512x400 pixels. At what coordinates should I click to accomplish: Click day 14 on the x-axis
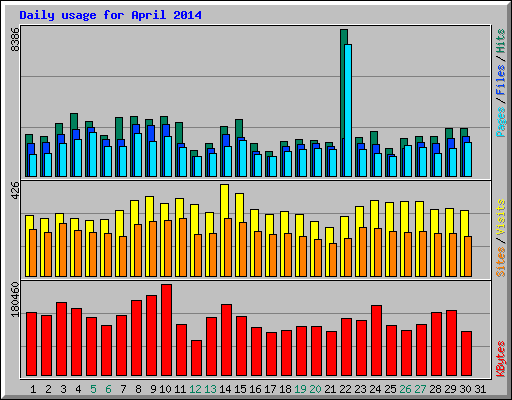(x=225, y=389)
